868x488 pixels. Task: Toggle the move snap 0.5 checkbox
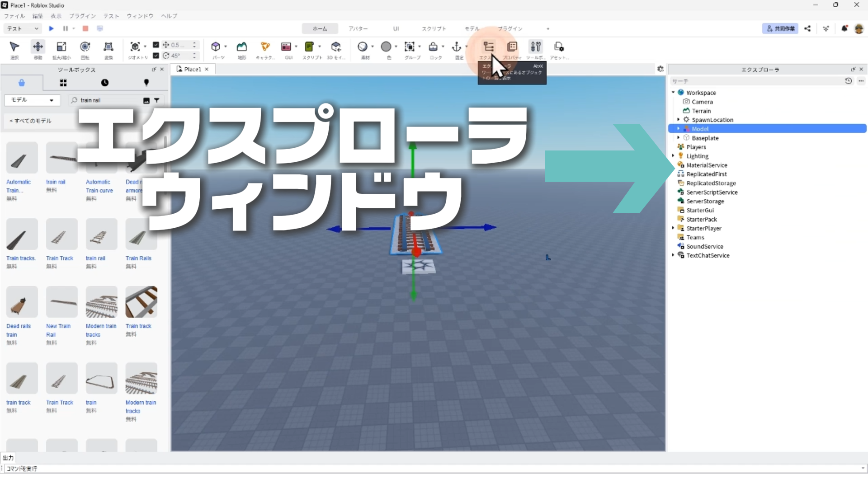click(156, 45)
